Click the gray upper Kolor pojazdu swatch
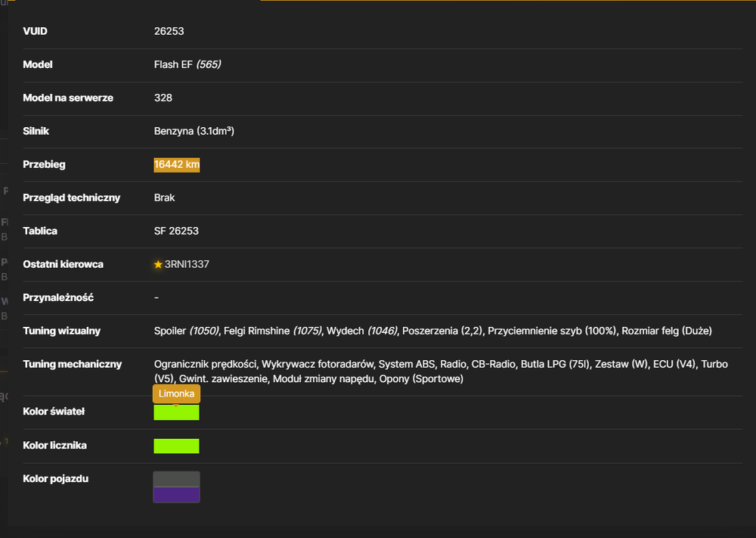The height and width of the screenshot is (538, 756). 176,480
